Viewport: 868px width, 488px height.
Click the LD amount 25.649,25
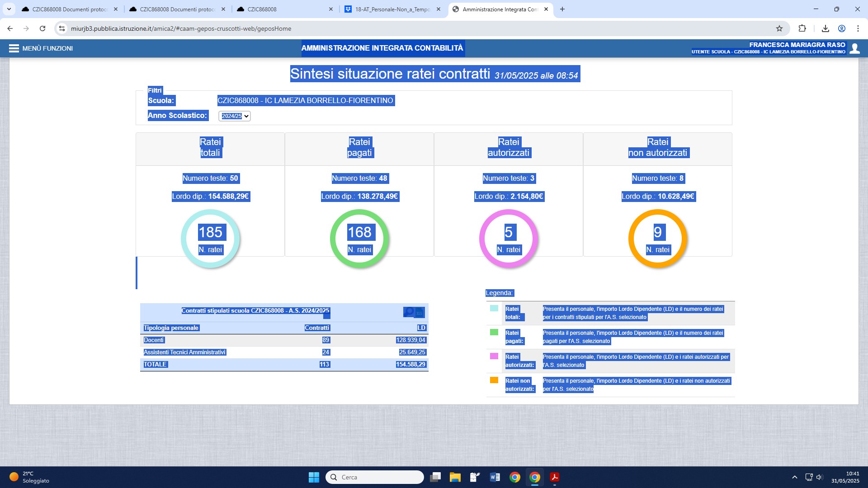[412, 352]
